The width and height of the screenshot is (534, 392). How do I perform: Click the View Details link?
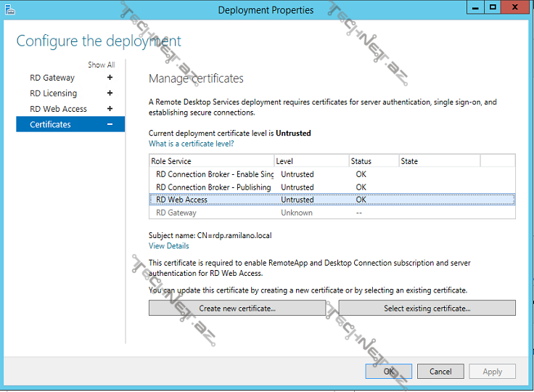click(x=168, y=245)
